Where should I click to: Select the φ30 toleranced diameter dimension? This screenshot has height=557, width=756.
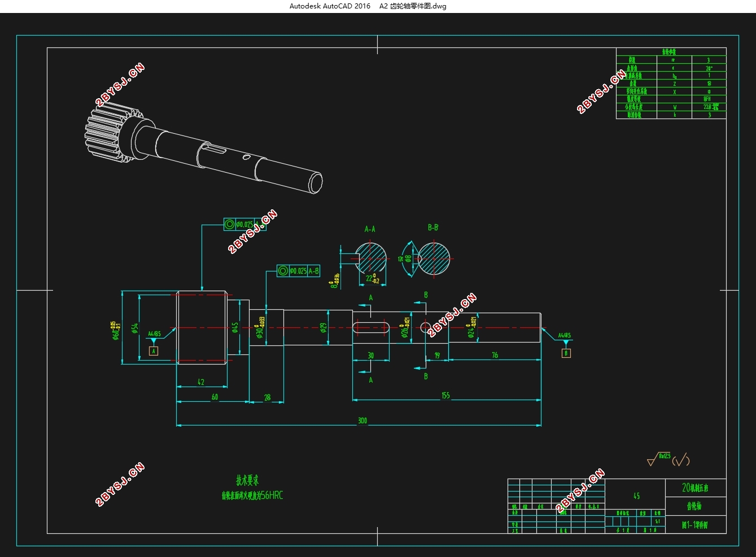pyautogui.click(x=260, y=327)
